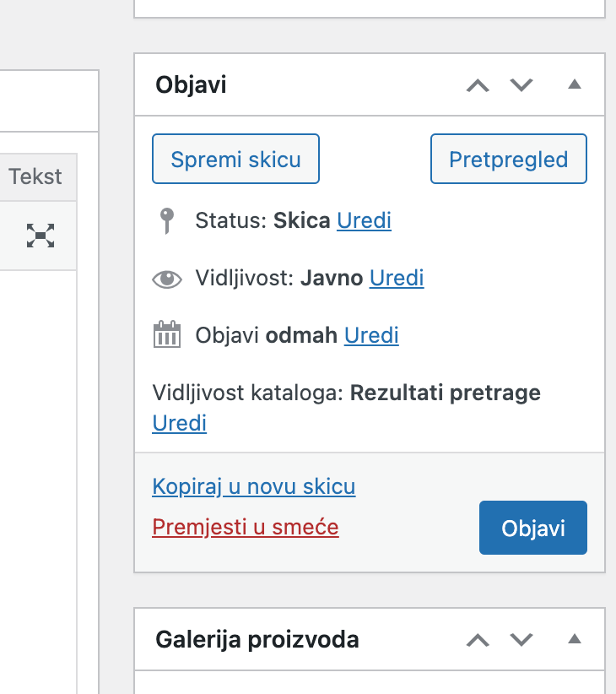Screen dimensions: 616x694
Task: Click the up arrow on the Objavi panel
Action: click(x=478, y=85)
